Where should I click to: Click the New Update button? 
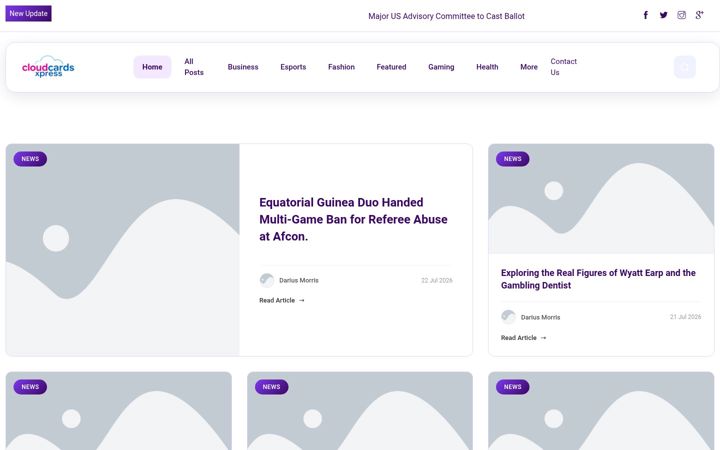[28, 13]
